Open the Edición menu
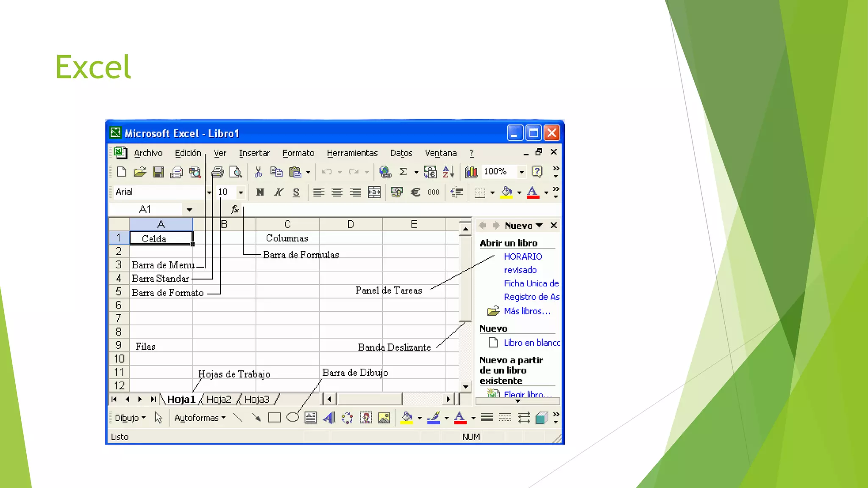 188,153
